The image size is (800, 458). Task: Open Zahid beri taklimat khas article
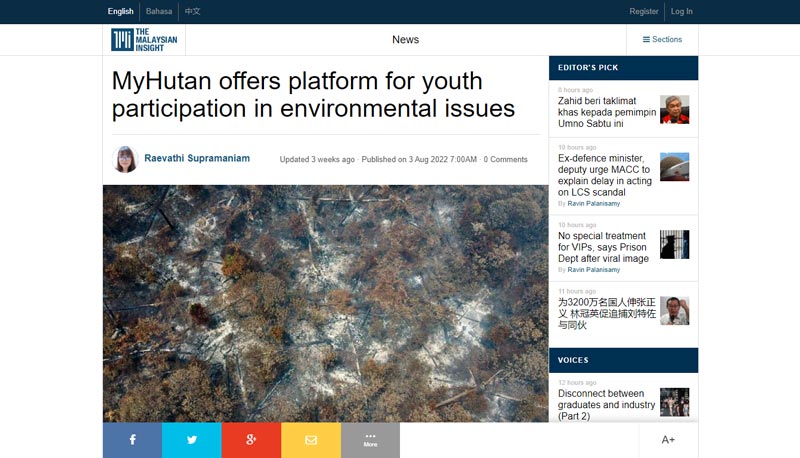(607, 112)
